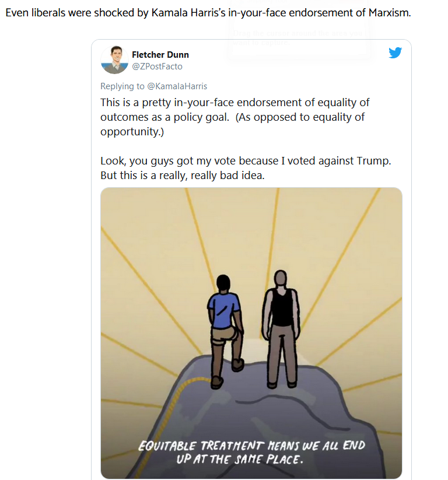
Task: Click the 'Equitable treatment' image caption
Action: [x=251, y=452]
